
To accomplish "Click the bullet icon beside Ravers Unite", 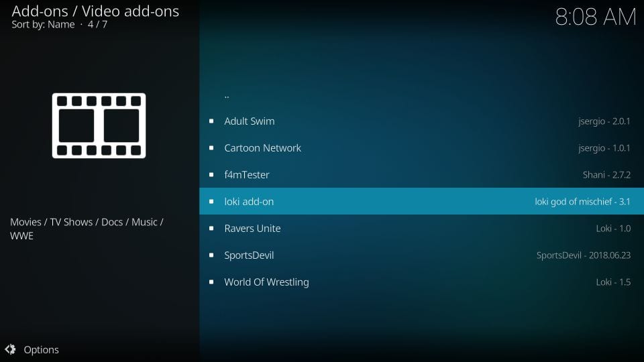I will pyautogui.click(x=211, y=228).
